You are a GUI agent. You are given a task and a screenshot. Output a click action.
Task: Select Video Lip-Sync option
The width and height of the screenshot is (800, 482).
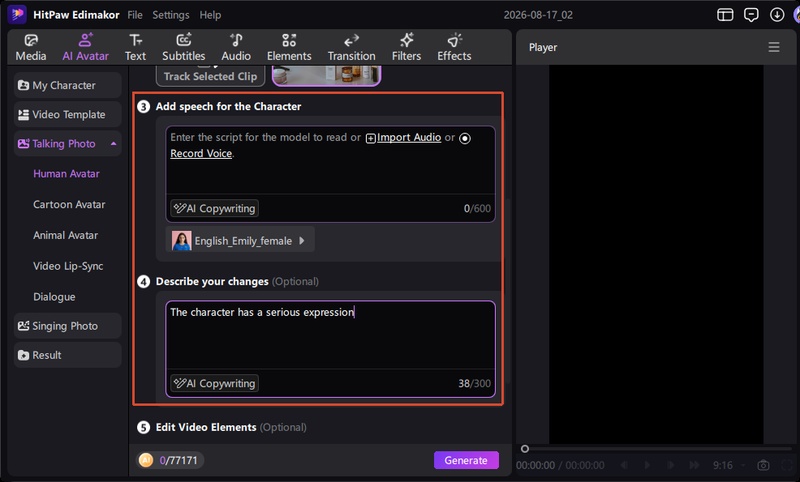click(x=68, y=266)
